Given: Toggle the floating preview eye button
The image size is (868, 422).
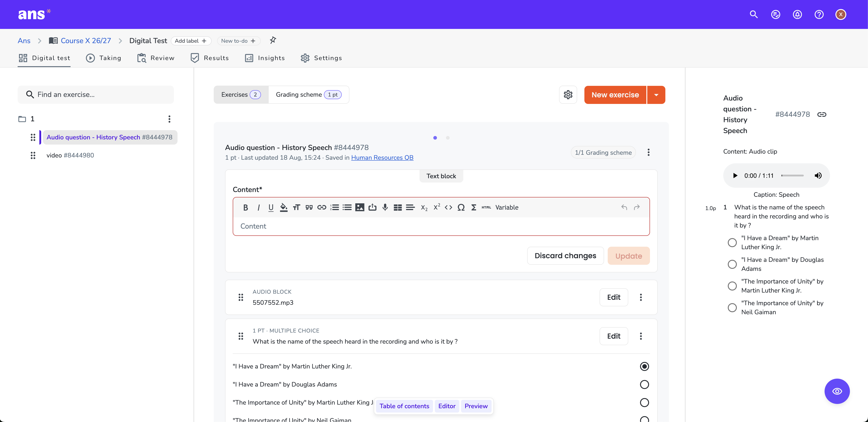Looking at the screenshot, I should click(837, 391).
